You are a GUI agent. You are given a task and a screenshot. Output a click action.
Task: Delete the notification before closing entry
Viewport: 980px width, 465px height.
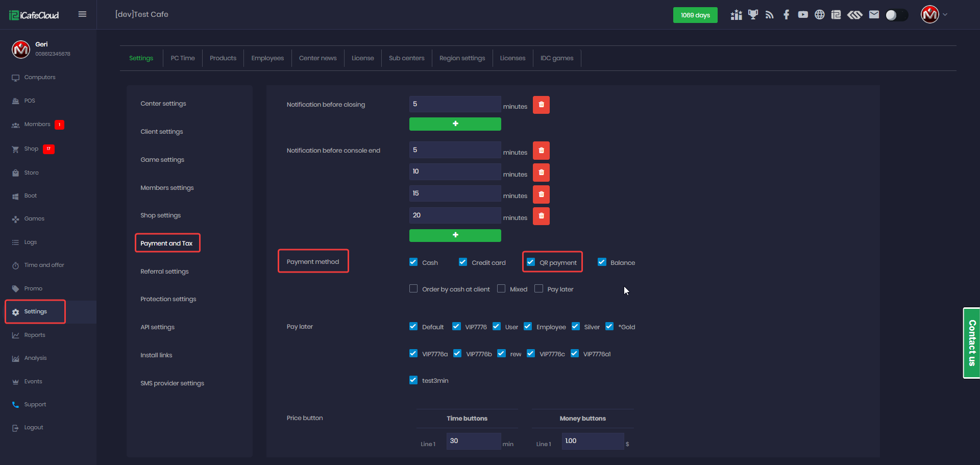[541, 105]
